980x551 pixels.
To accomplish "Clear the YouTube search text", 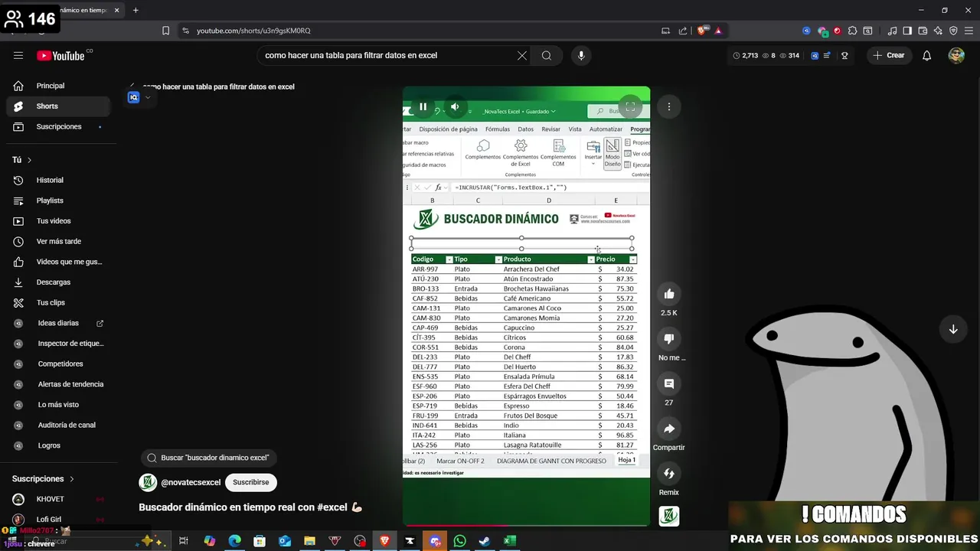I will [x=521, y=55].
